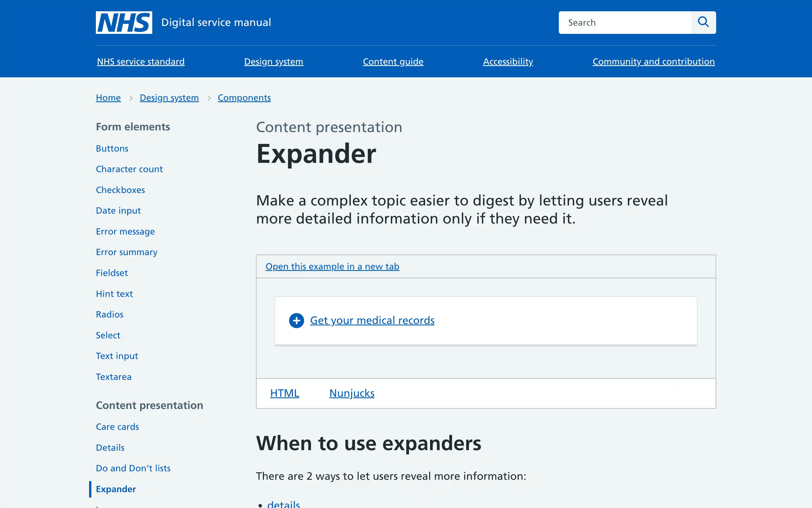812x508 pixels.
Task: Click the Home breadcrumb
Action: 108,98
